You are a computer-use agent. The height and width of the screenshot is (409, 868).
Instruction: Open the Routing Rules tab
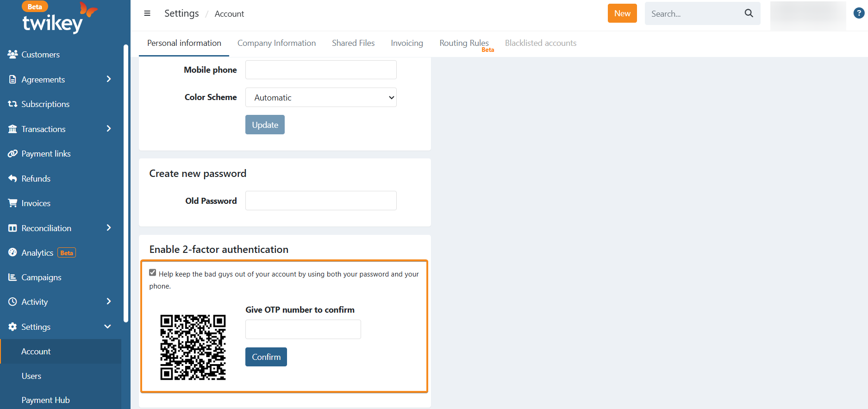[x=464, y=43]
